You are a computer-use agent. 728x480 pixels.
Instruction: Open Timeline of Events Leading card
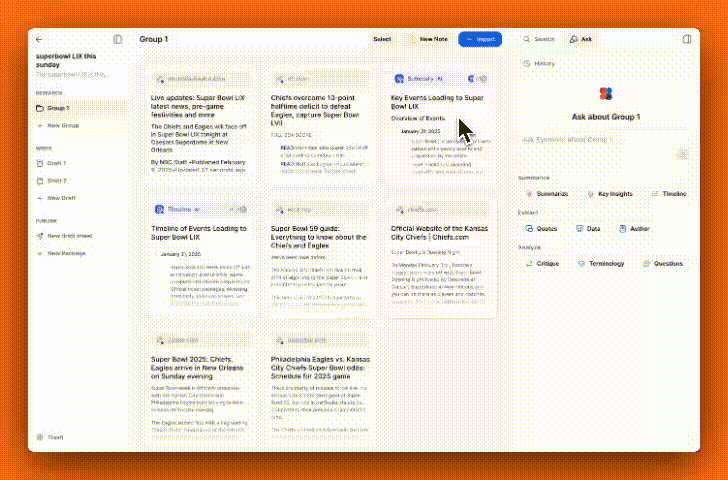(x=200, y=258)
